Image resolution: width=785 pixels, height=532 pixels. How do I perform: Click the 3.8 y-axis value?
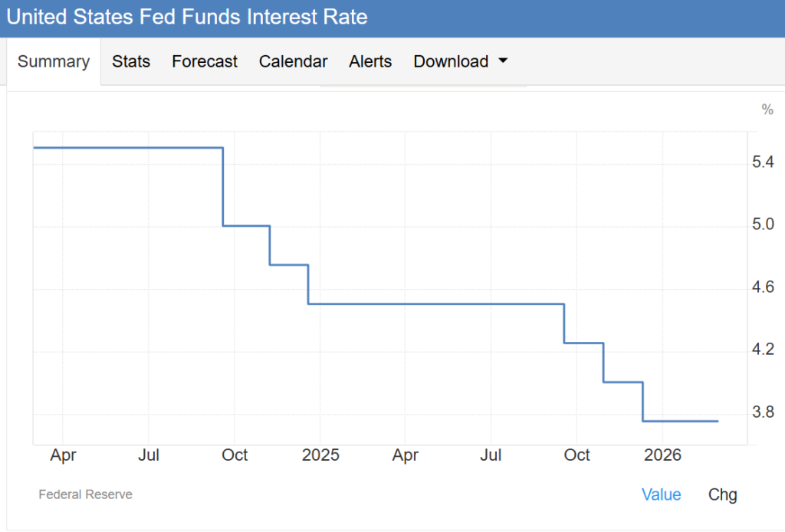[763, 413]
